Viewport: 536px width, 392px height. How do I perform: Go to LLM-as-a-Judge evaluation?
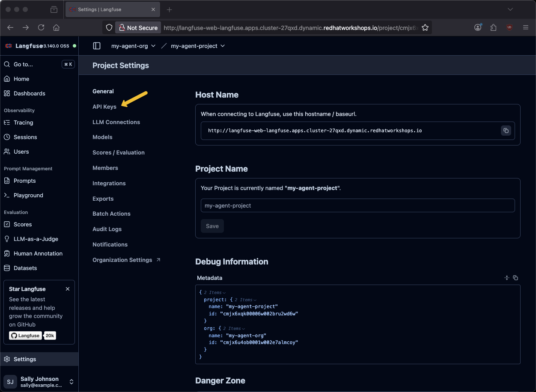click(36, 239)
